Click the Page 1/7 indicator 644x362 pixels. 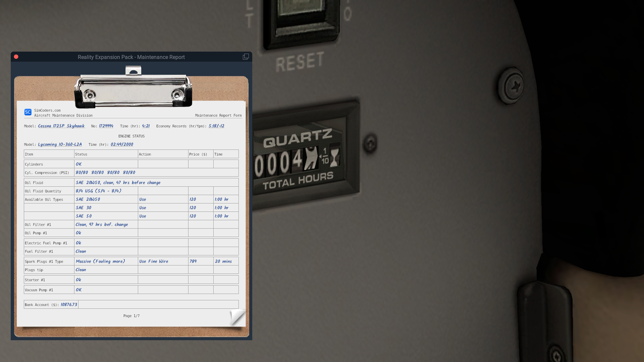tap(131, 316)
